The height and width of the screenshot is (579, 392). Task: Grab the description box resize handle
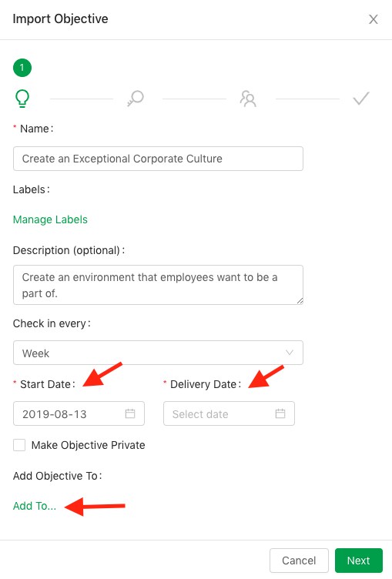click(x=300, y=301)
